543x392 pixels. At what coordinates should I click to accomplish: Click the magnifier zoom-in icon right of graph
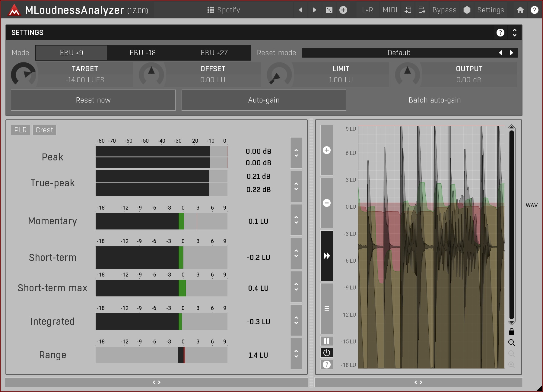(512, 343)
